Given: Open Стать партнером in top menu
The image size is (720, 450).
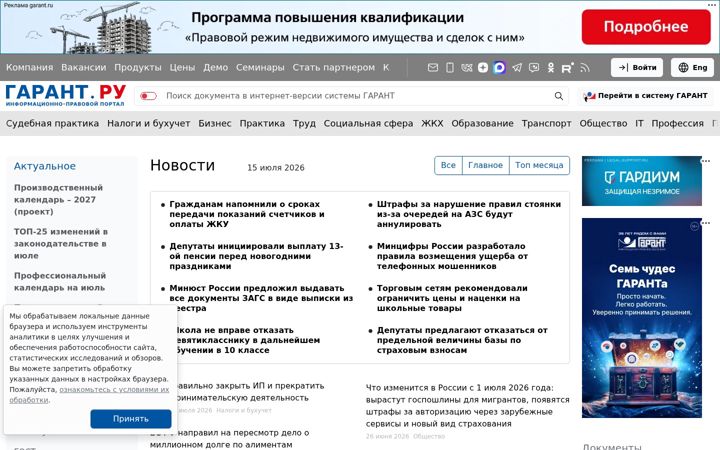Looking at the screenshot, I should pyautogui.click(x=333, y=68).
